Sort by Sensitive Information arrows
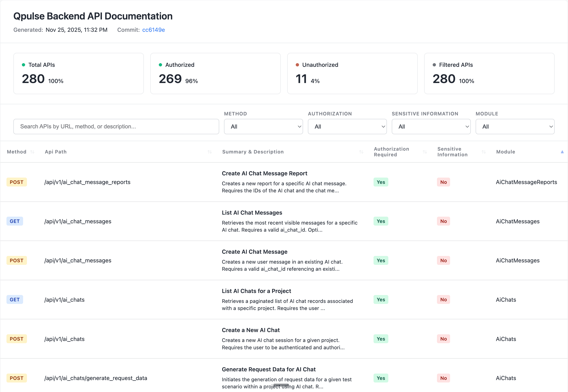Screen dimensions: 568x392 pyautogui.click(x=484, y=152)
